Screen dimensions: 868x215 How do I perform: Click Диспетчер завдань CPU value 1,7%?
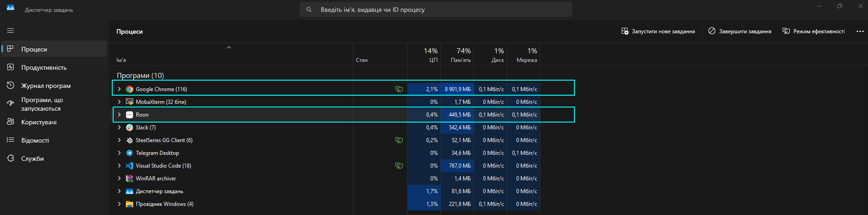432,191
